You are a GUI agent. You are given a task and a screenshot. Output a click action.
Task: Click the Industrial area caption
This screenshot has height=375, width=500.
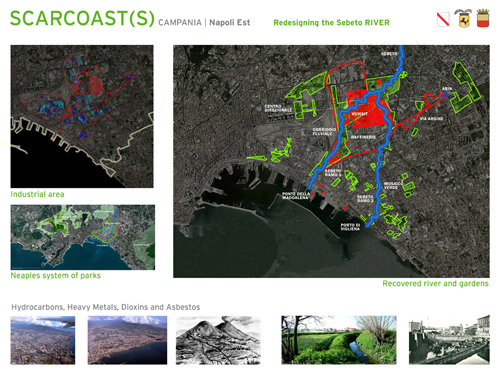pos(37,194)
